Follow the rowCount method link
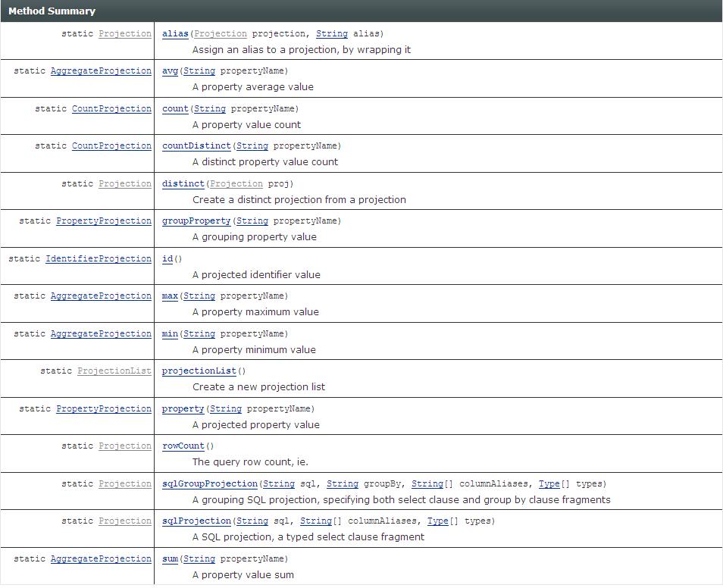Screen dimensions: 723x588 coord(182,446)
